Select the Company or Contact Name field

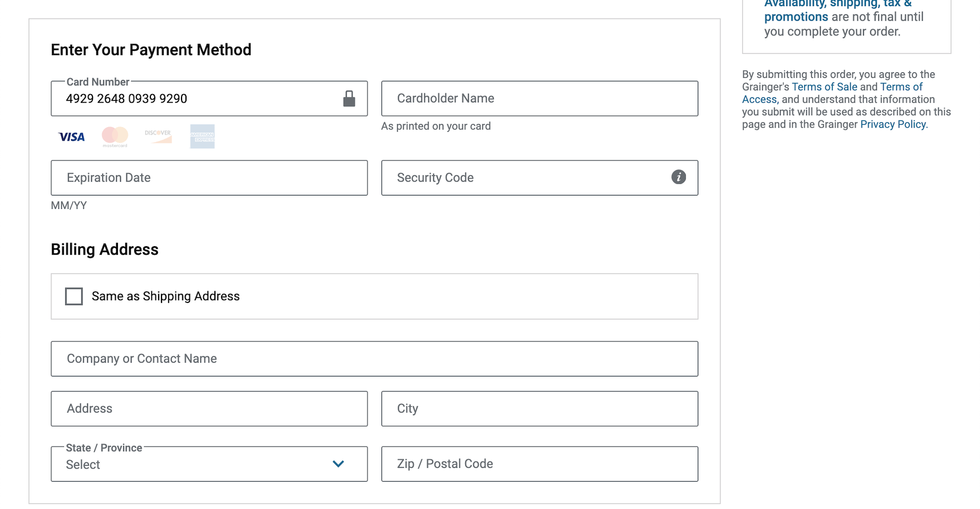[374, 359]
